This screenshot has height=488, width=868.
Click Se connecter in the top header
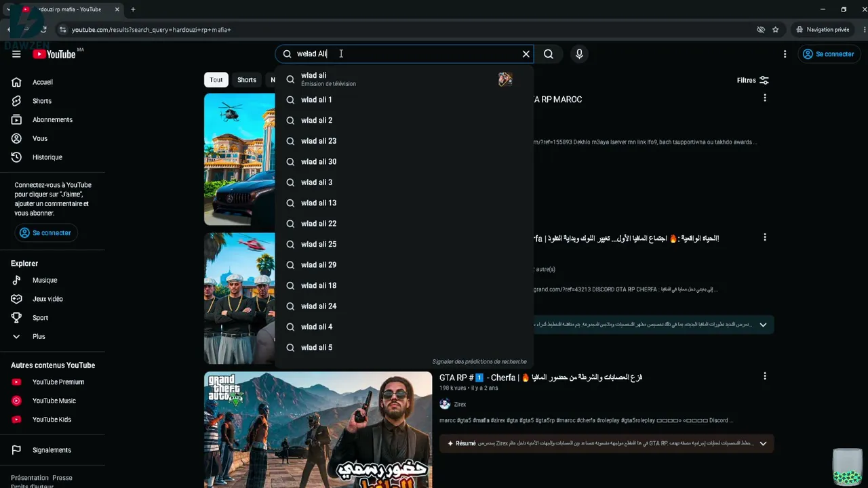828,54
